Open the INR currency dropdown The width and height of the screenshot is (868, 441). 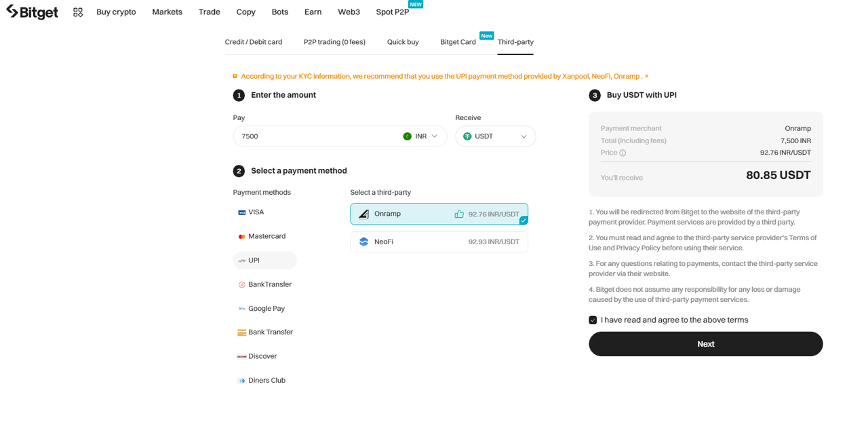pos(421,136)
